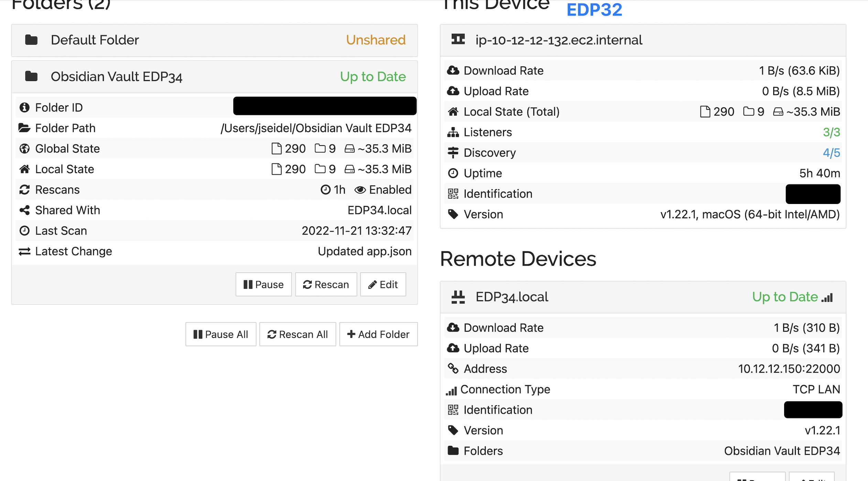868x481 pixels.
Task: Click the QR code Identification icon for EDP32
Action: coord(453,194)
